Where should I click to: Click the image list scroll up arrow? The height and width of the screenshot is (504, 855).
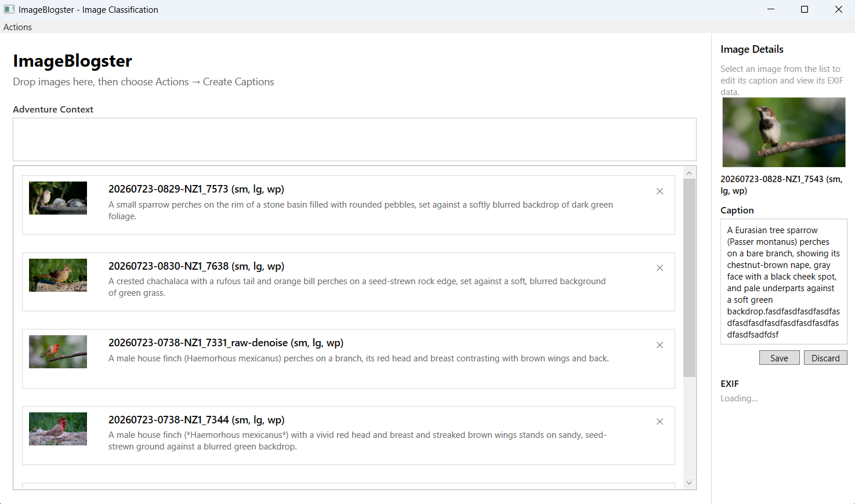[689, 173]
